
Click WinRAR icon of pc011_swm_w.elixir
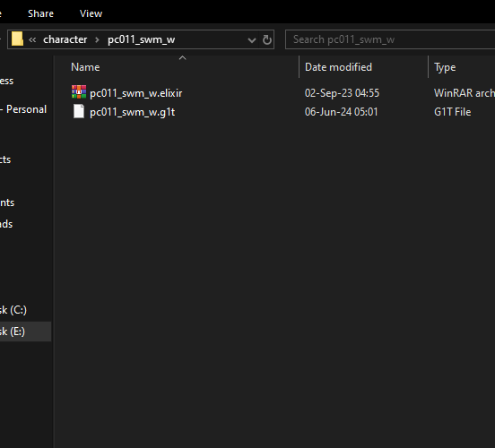(79, 92)
